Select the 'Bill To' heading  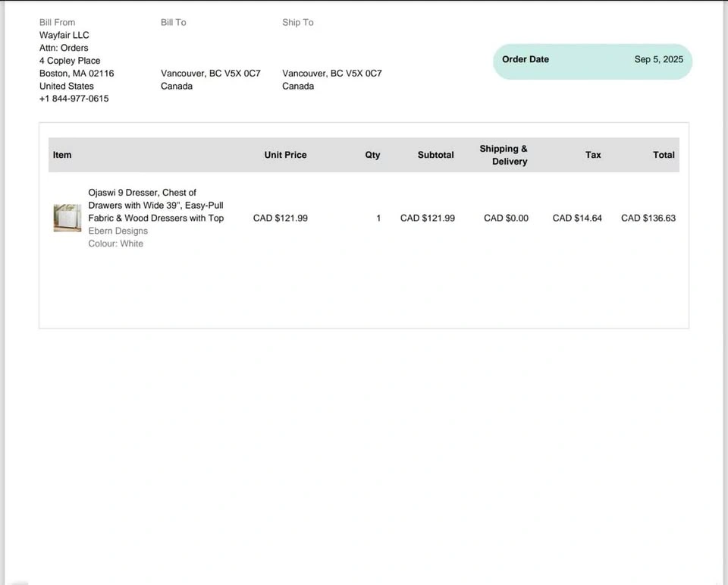173,22
